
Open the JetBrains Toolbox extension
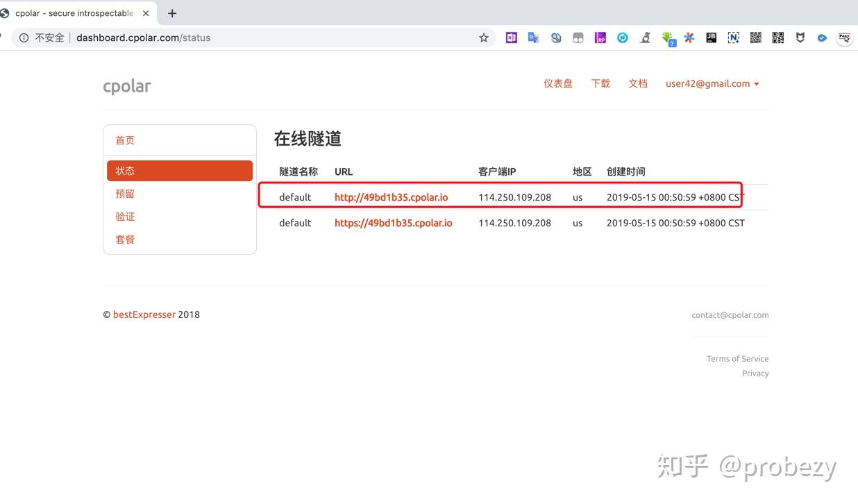pos(712,37)
